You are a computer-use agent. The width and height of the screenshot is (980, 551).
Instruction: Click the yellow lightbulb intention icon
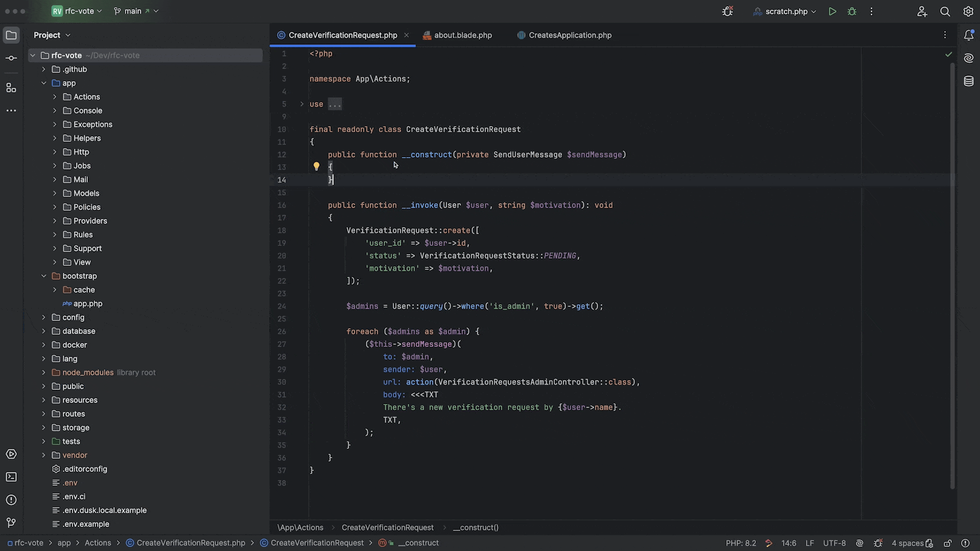[x=316, y=166]
